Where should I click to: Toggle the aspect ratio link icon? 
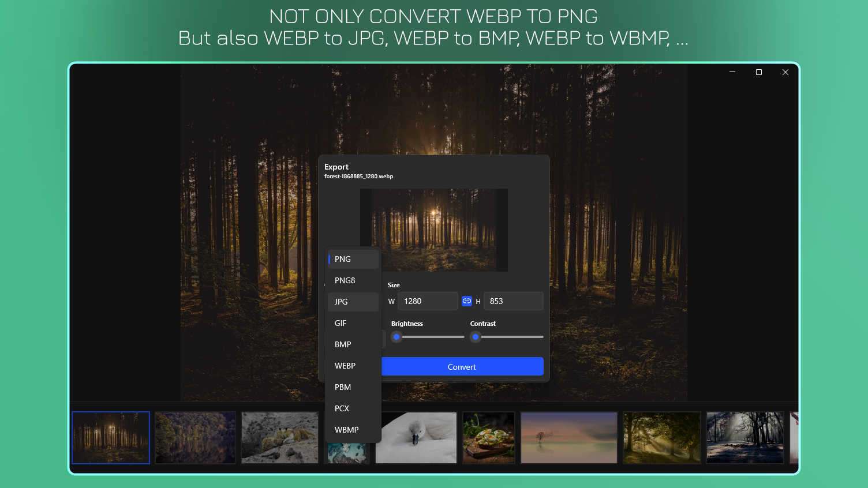(467, 301)
